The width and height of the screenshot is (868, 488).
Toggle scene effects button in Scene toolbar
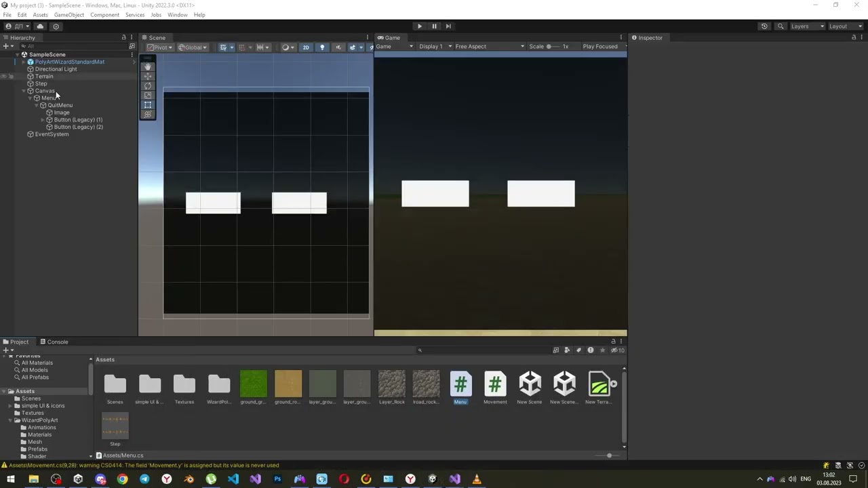[353, 47]
